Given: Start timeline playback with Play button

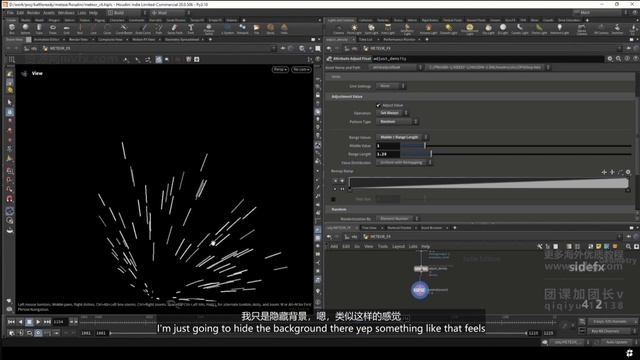Looking at the screenshot, I should coord(38,322).
